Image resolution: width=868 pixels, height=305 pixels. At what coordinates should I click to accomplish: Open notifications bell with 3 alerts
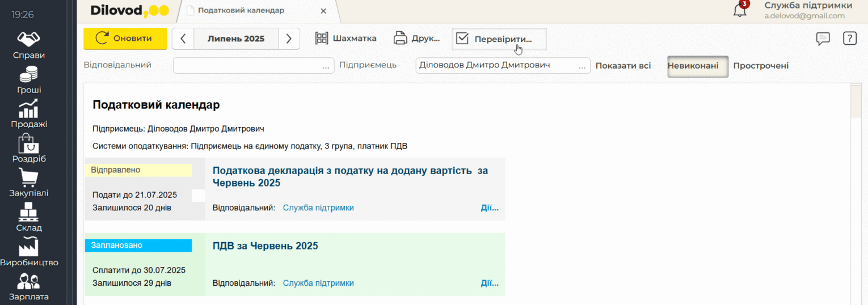741,9
